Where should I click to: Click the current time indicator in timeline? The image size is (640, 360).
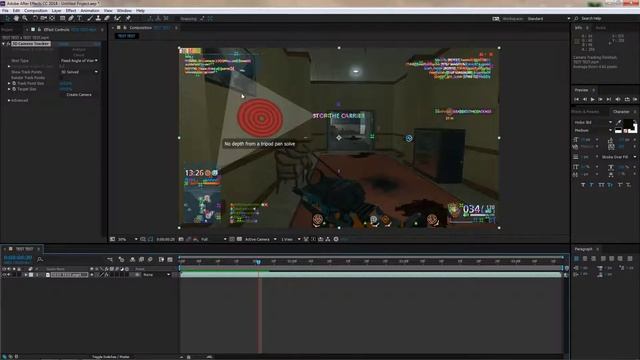pos(258,261)
